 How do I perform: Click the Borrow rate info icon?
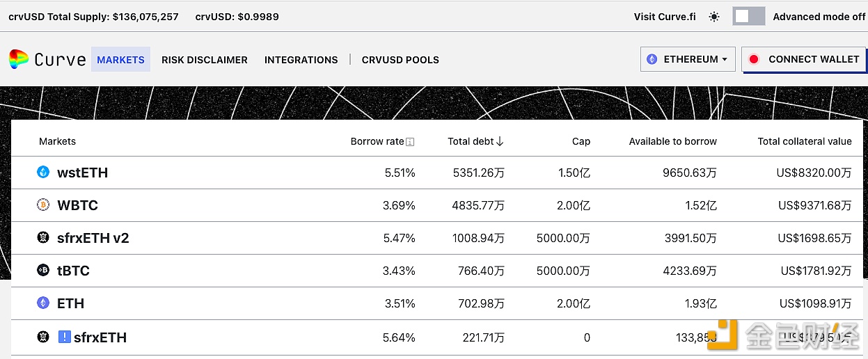(410, 142)
